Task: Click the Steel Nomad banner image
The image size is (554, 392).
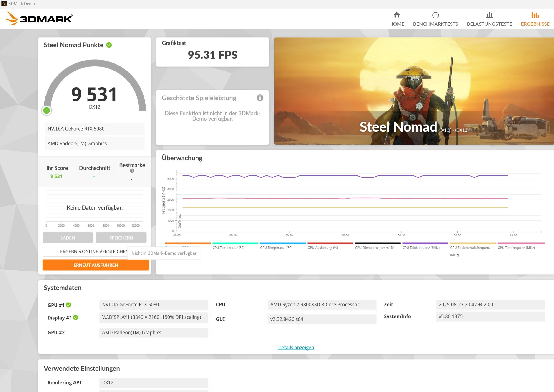Action: (414, 91)
